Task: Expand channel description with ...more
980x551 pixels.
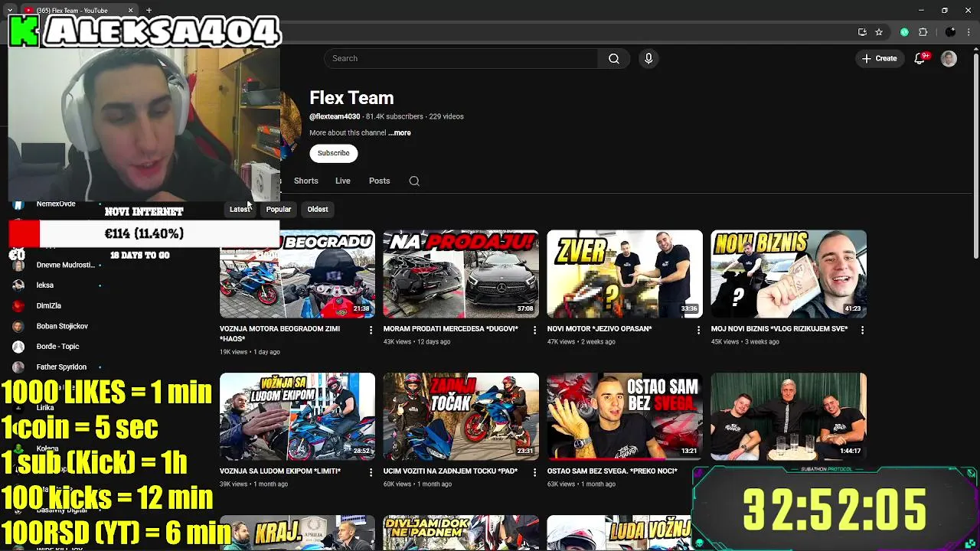Action: (400, 133)
